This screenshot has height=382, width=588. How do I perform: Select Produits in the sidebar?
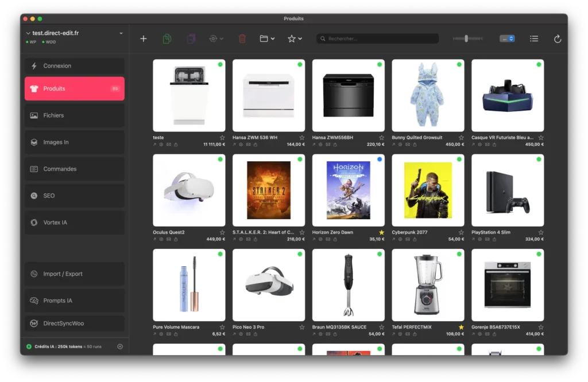(x=75, y=89)
